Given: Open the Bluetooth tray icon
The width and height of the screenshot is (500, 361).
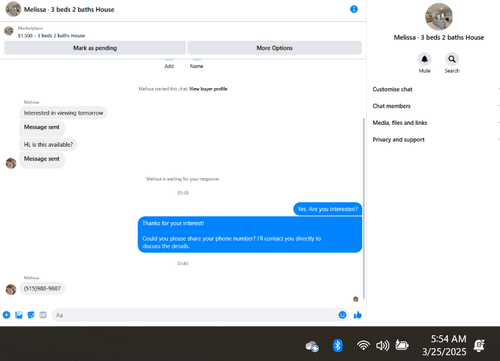Looking at the screenshot, I should pyautogui.click(x=337, y=346).
